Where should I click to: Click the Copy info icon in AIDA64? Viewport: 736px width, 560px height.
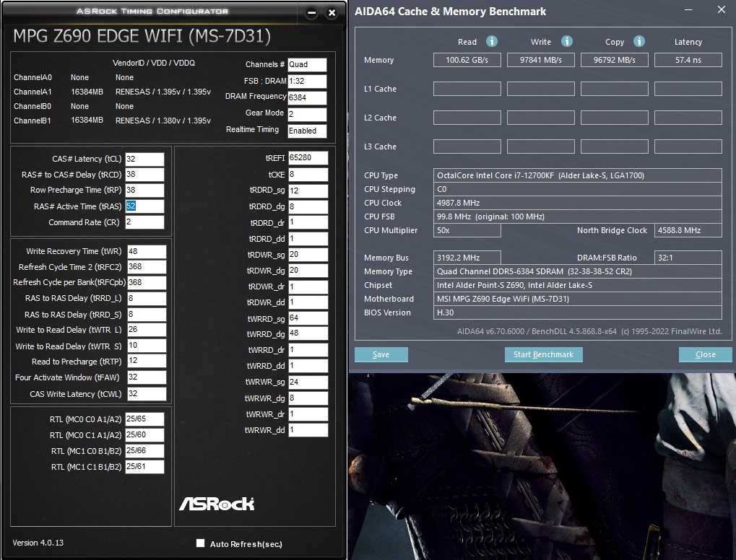(x=638, y=41)
